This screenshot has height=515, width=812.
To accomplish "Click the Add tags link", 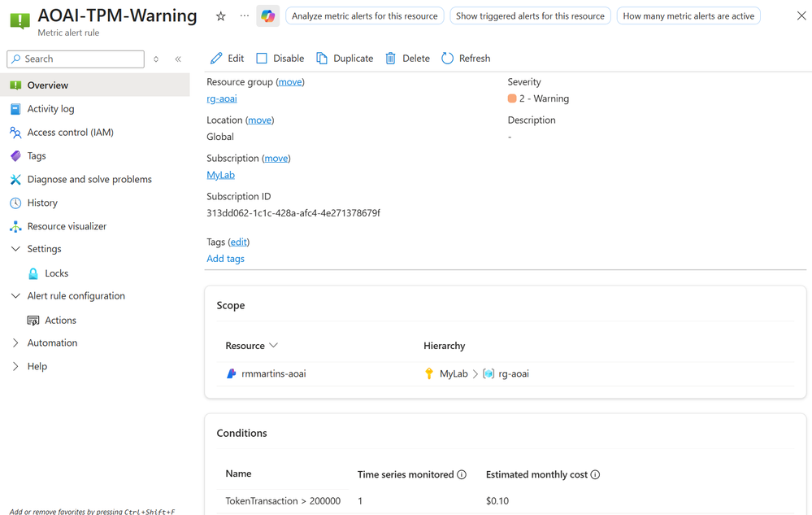I will 225,259.
